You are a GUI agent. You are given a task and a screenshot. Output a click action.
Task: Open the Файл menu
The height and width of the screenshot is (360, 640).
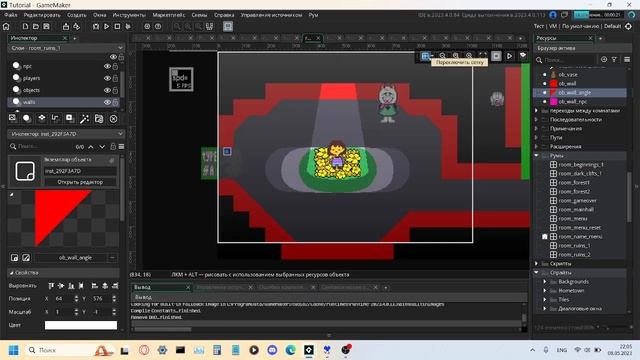[11, 15]
